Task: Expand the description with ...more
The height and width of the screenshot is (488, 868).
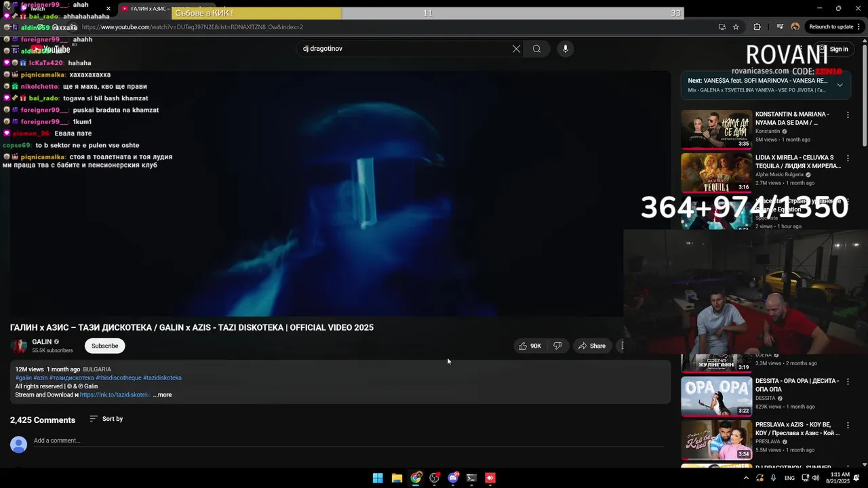Action: pos(163,395)
